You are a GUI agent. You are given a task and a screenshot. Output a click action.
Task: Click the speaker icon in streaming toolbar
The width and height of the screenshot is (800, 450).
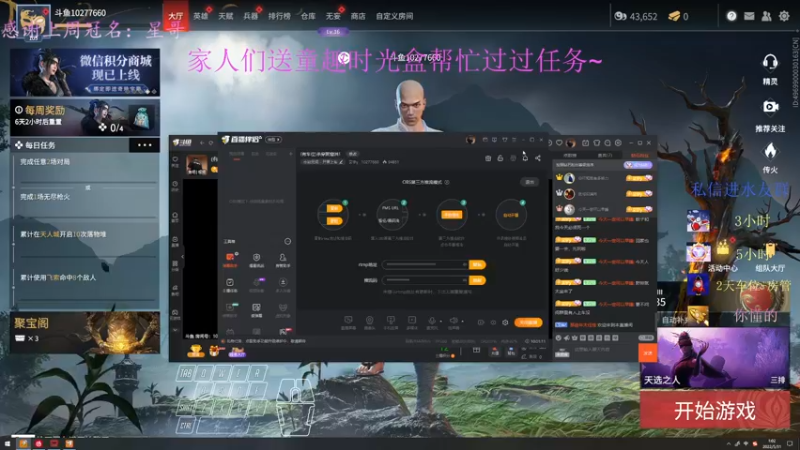(x=453, y=320)
